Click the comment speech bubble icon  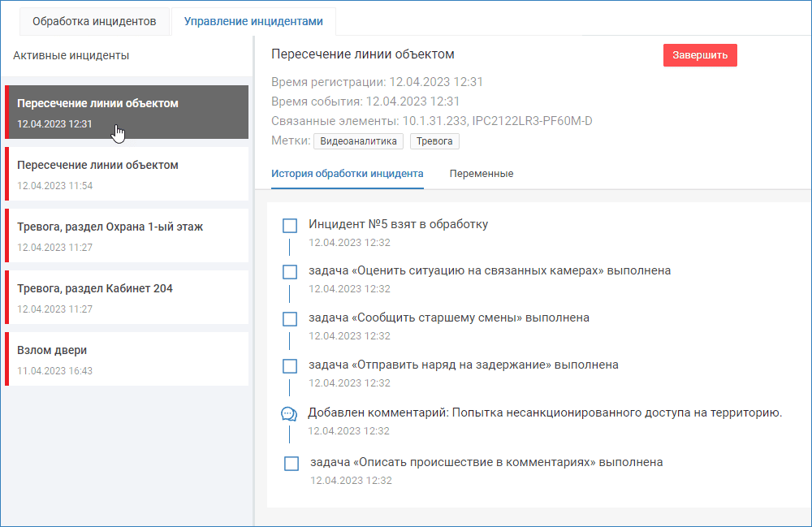click(288, 414)
